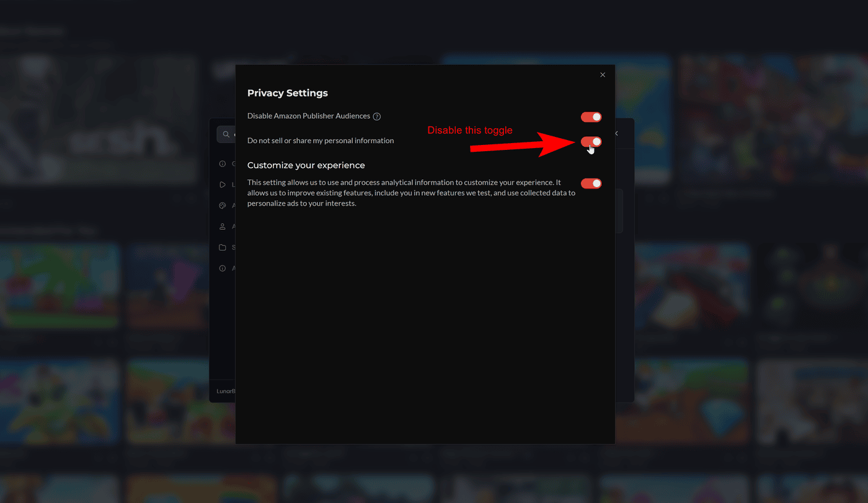Screen dimensions: 868x503
Task: Select play icon in background settings sidebar
Action: (223, 185)
